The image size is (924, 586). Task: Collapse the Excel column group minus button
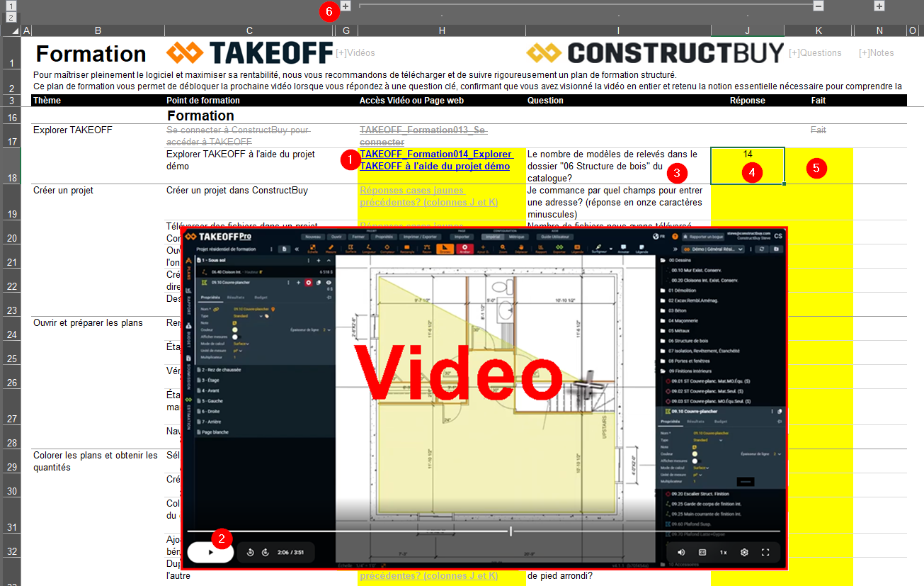click(x=819, y=6)
